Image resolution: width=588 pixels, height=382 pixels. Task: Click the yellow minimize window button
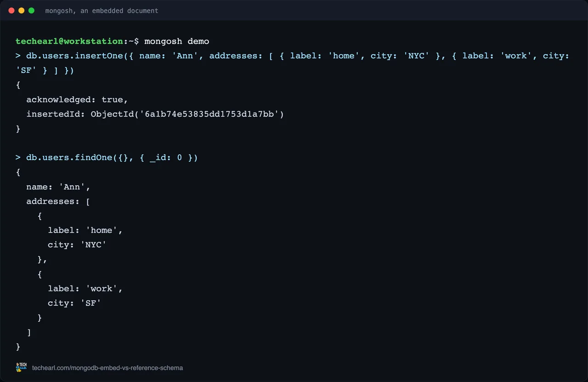point(21,11)
